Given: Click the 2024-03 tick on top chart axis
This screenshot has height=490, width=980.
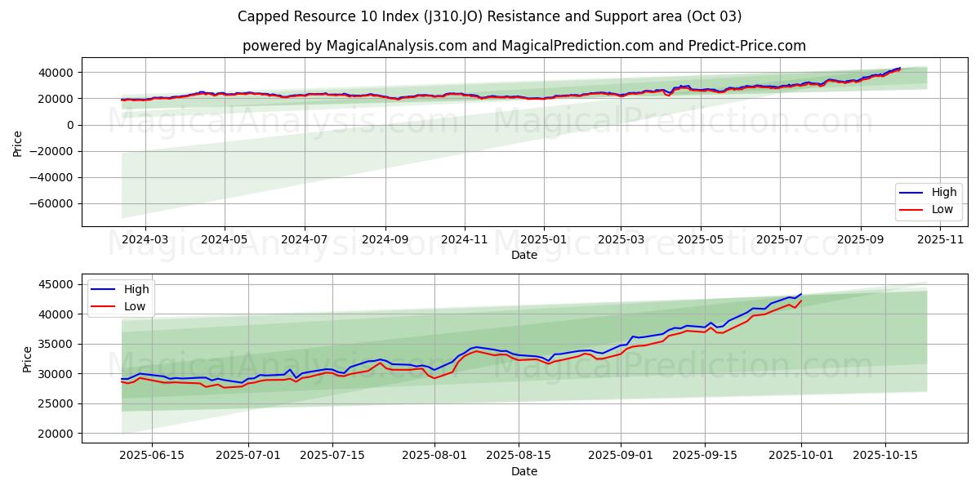Looking at the screenshot, I should pos(145,238).
